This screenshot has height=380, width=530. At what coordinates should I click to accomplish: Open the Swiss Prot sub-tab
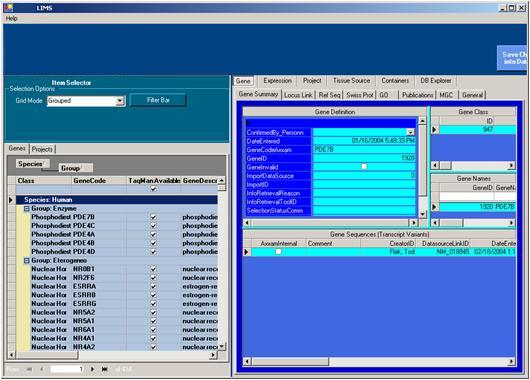tap(360, 95)
